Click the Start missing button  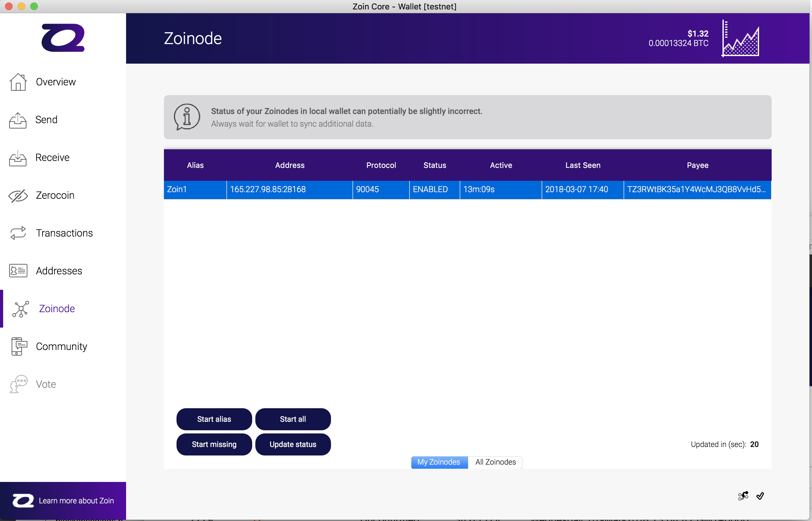(x=214, y=444)
